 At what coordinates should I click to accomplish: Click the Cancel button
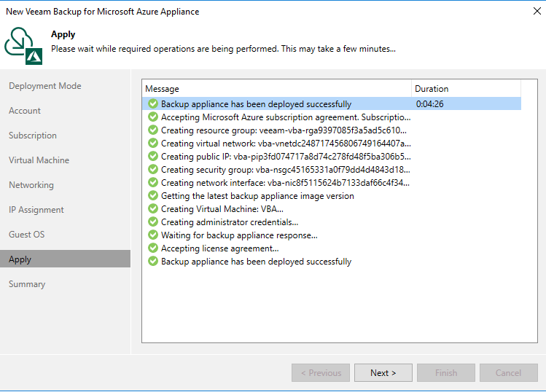click(508, 373)
